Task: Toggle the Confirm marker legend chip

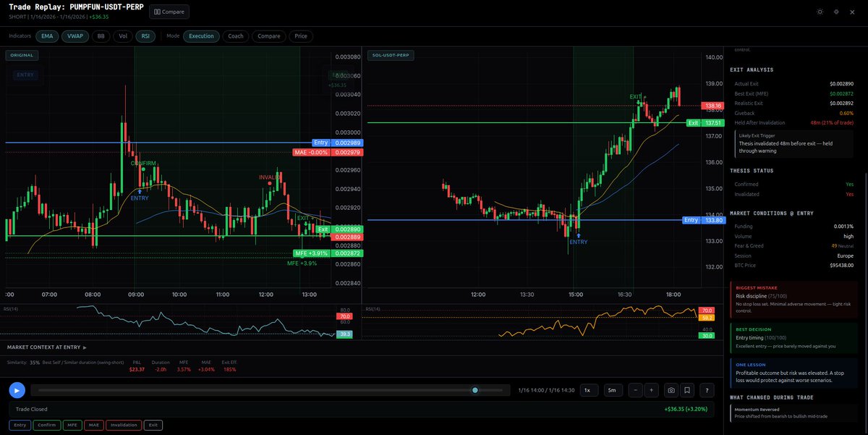Action: pyautogui.click(x=46, y=426)
